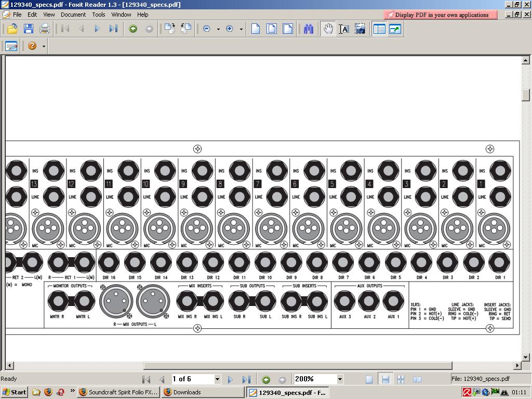Click vertical scrollbar down arrow
This screenshot has height=399, width=532.
coord(526,357)
